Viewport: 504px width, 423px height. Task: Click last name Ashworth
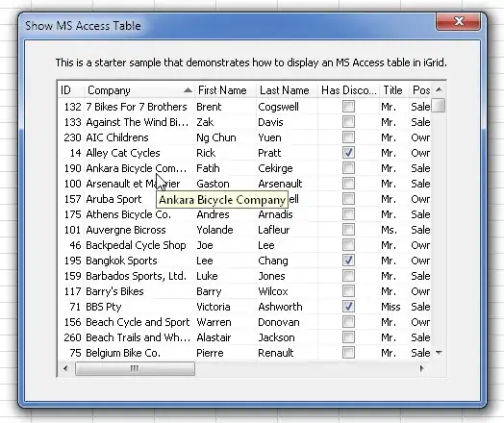[280, 307]
